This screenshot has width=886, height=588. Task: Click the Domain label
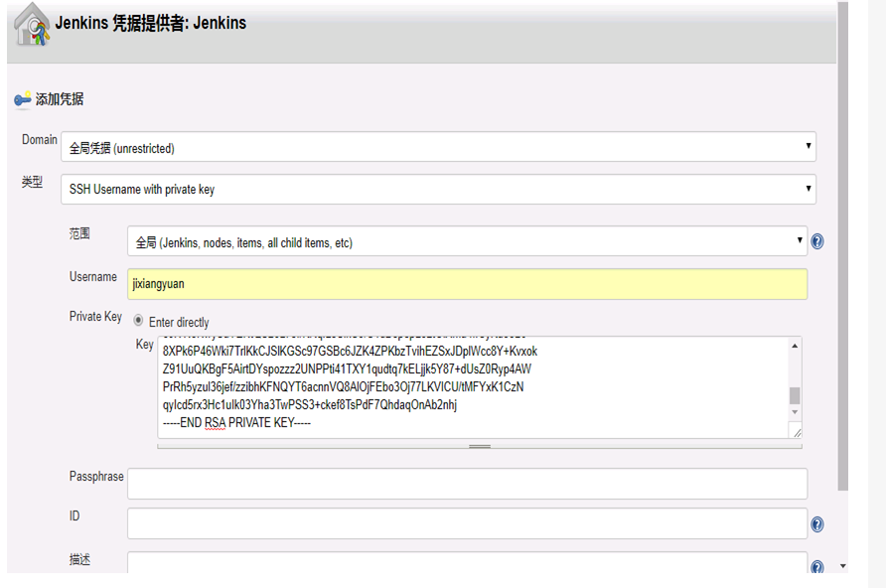[40, 139]
